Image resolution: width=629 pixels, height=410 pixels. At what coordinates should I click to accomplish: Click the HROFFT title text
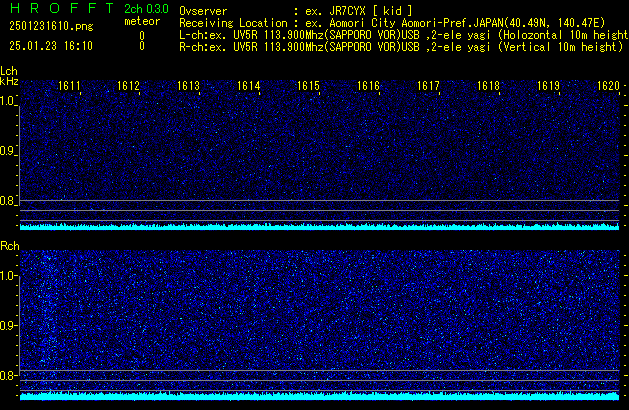(62, 8)
